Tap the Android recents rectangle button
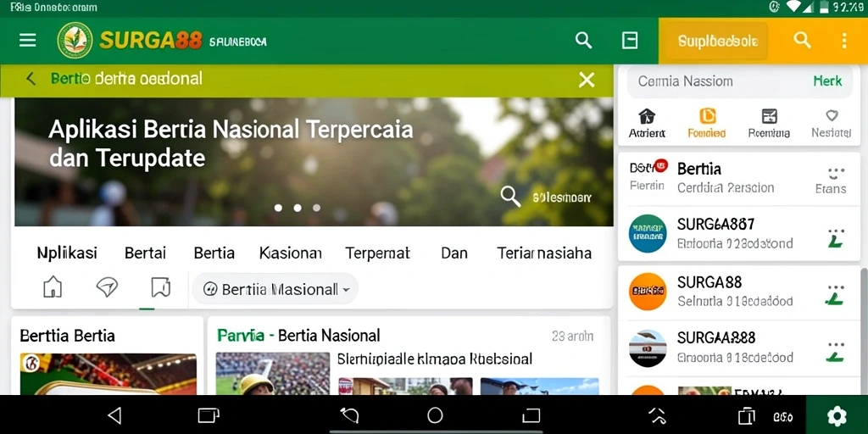Viewport: 868px width, 434px height. pos(531,415)
